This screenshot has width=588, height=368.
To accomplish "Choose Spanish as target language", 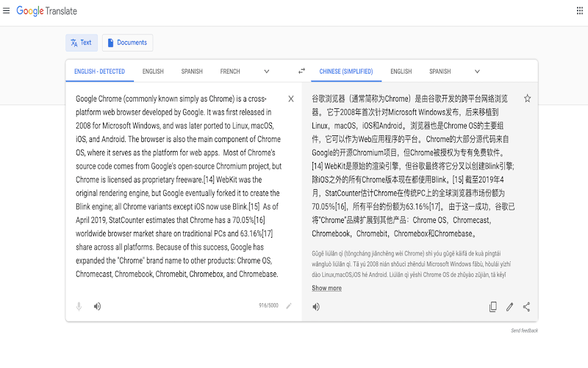I will (440, 71).
